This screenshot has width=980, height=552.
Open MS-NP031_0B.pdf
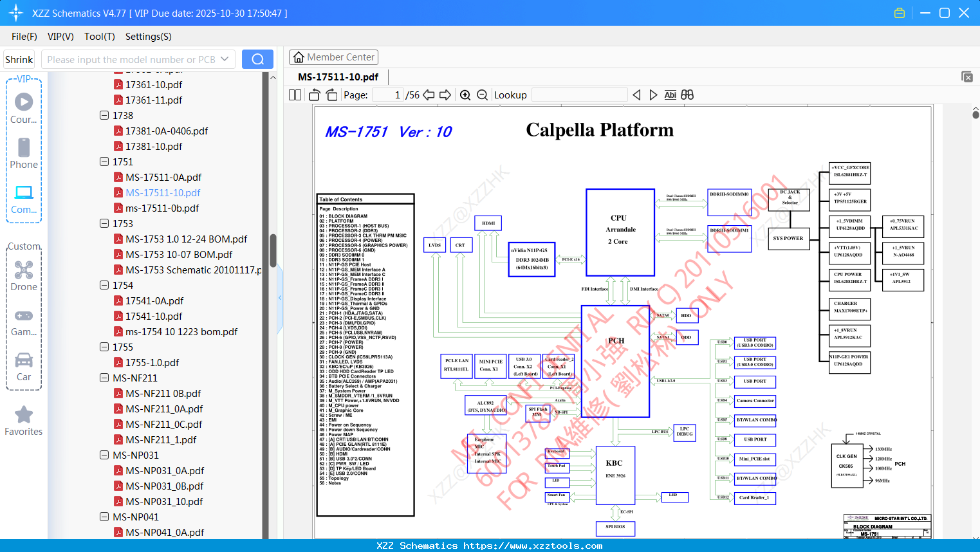pyautogui.click(x=165, y=486)
